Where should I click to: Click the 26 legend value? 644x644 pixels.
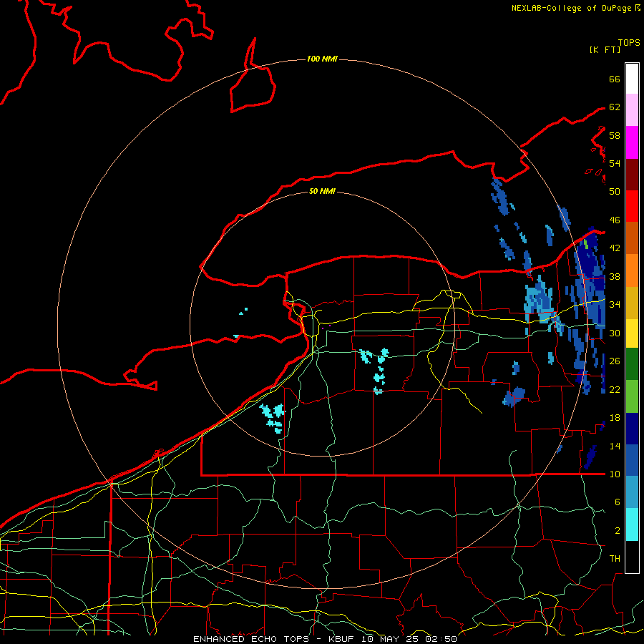coord(615,361)
